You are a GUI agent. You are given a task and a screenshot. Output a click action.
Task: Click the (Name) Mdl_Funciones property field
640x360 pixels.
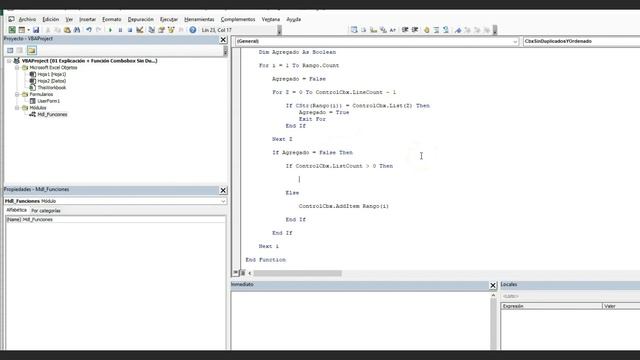pyautogui.click(x=115, y=219)
